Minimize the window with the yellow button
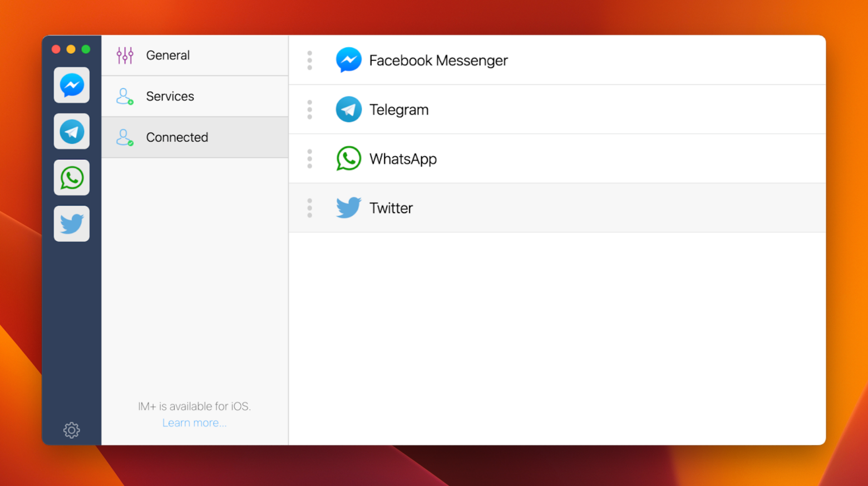Screen dimensions: 868x486 (x=71, y=49)
